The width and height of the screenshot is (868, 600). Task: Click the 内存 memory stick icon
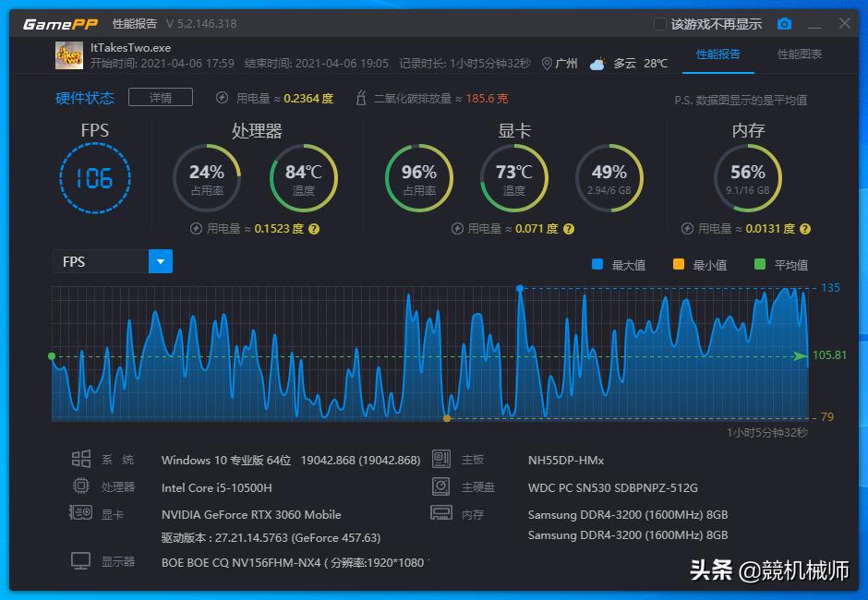coord(441,512)
